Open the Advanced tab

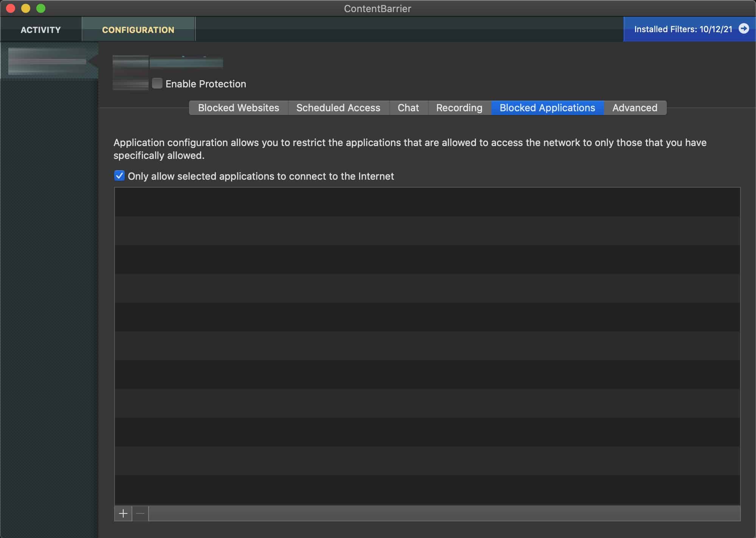(635, 108)
